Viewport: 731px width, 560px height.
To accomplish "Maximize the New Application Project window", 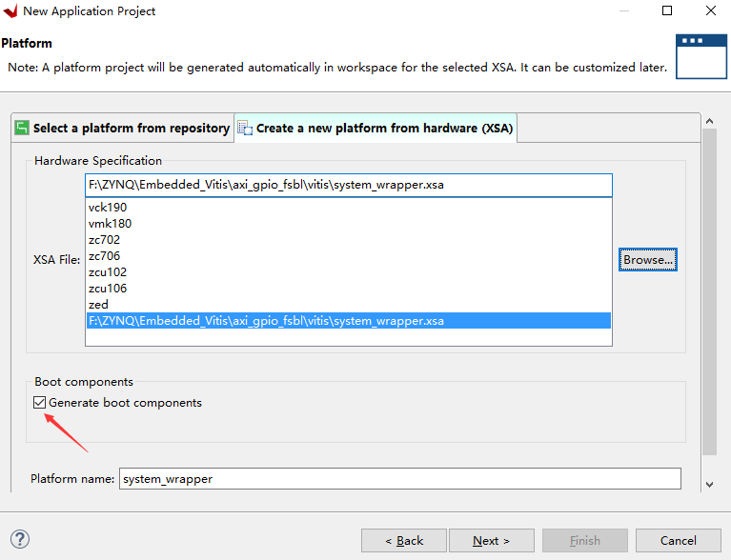I will pos(667,10).
